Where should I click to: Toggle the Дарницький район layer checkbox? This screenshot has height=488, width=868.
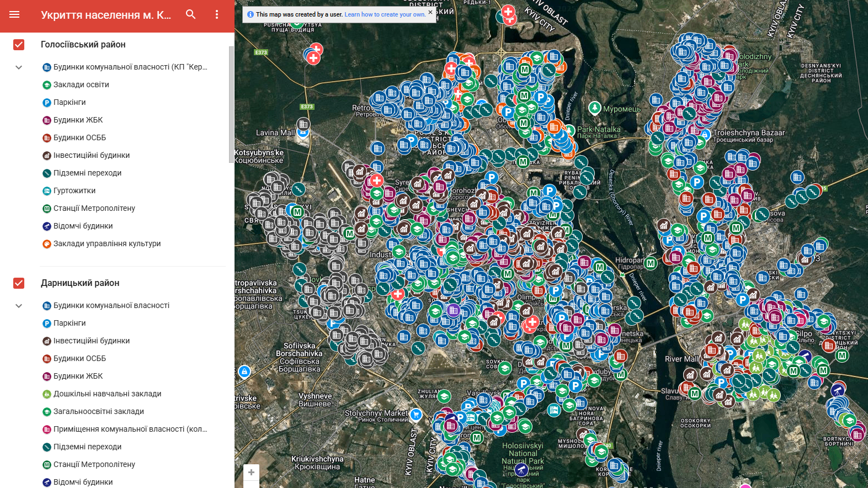pos(19,283)
